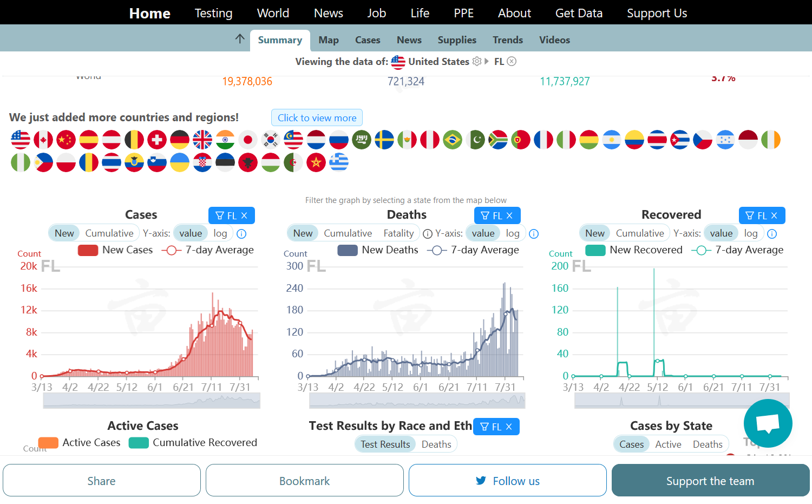Click the Follow us Twitter button

pyautogui.click(x=508, y=480)
